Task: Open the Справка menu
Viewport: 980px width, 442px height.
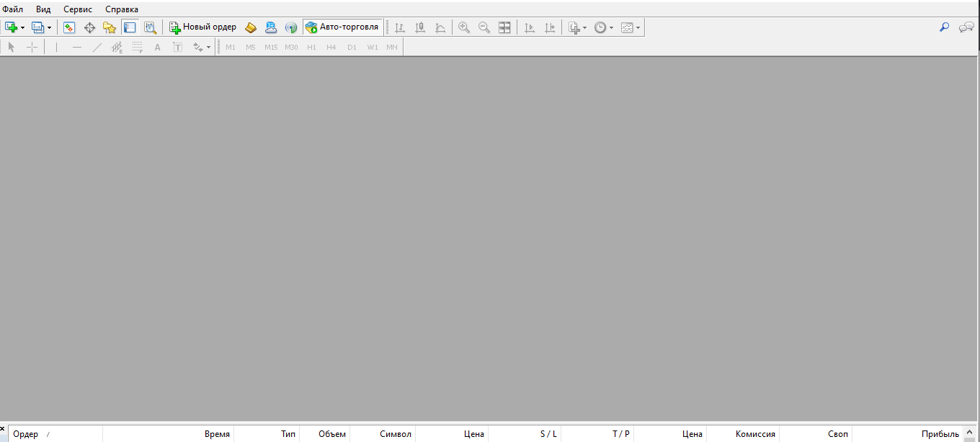Action: [122, 9]
